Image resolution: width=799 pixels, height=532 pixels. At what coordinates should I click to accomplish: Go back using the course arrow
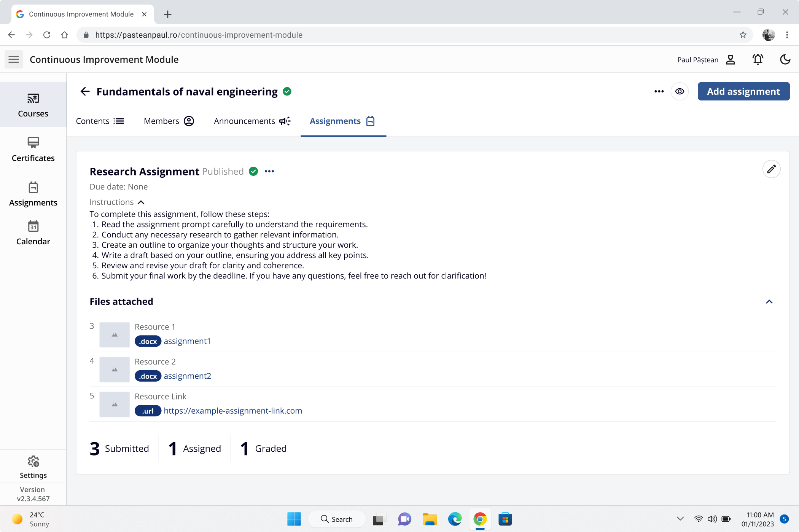[85, 91]
